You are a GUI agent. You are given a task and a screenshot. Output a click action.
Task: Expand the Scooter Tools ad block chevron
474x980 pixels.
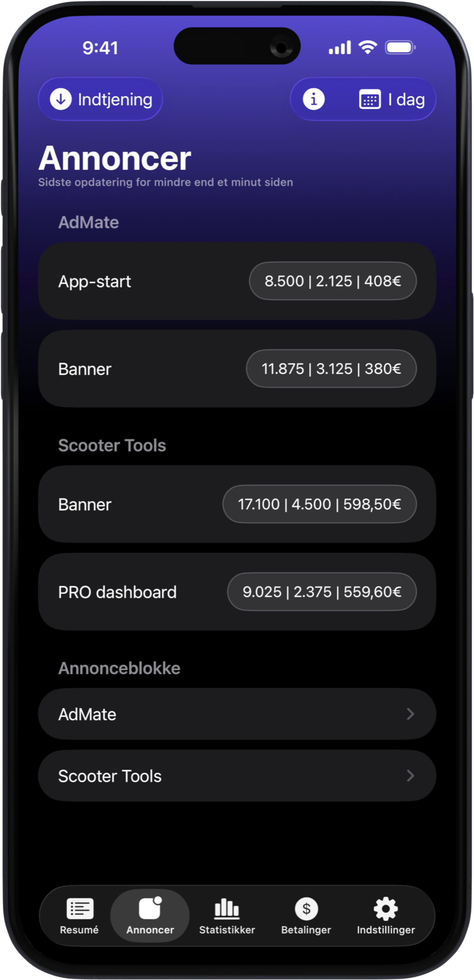(x=410, y=776)
